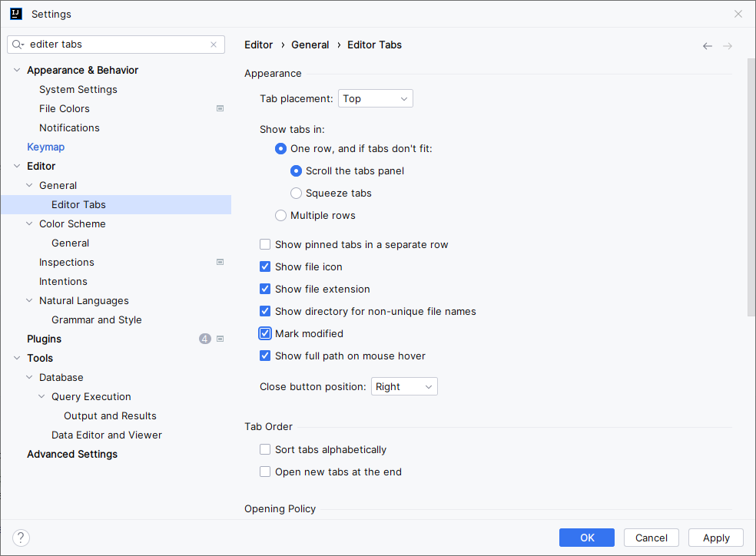
Task: Open File Colors settings
Action: pos(64,108)
